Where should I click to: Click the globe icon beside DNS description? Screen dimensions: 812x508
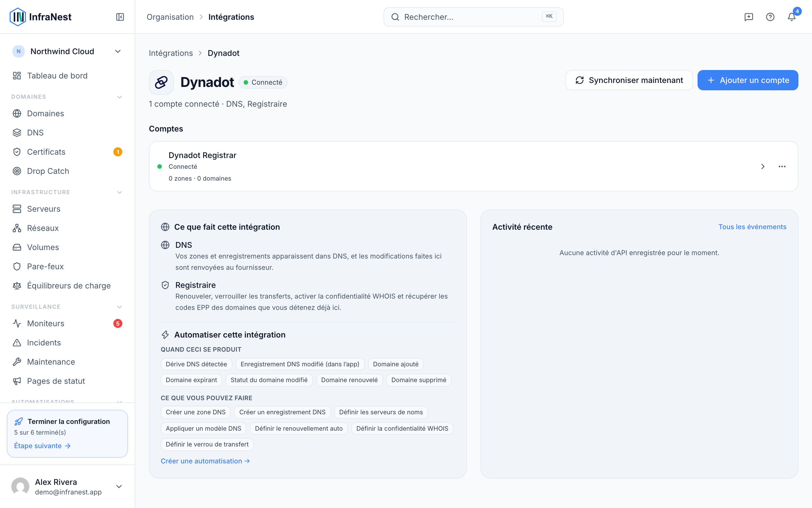165,245
